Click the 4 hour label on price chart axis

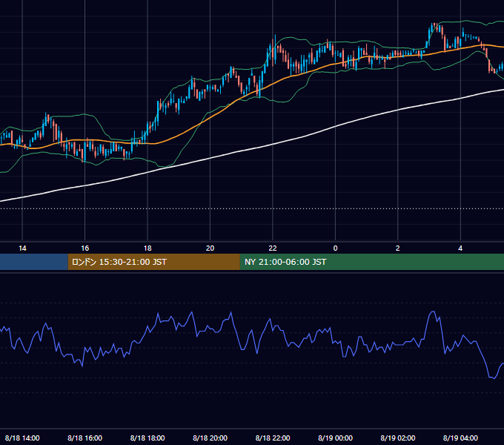460,248
